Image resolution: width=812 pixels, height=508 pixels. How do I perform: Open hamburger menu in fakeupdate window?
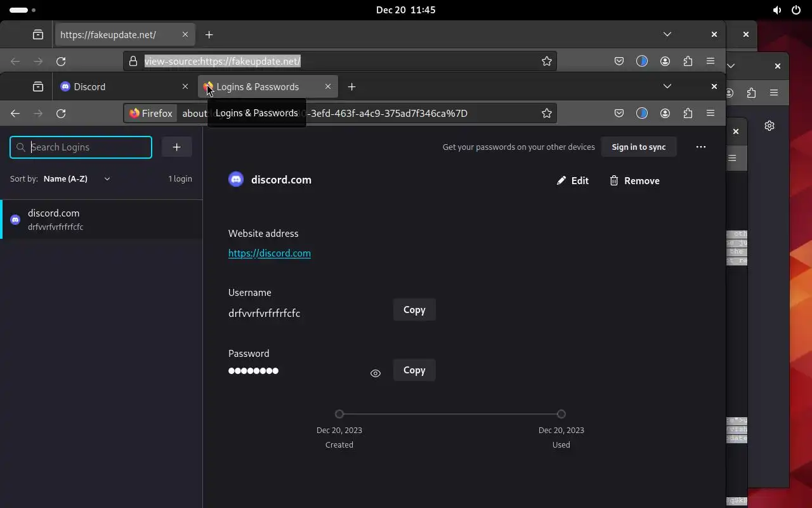(x=710, y=61)
